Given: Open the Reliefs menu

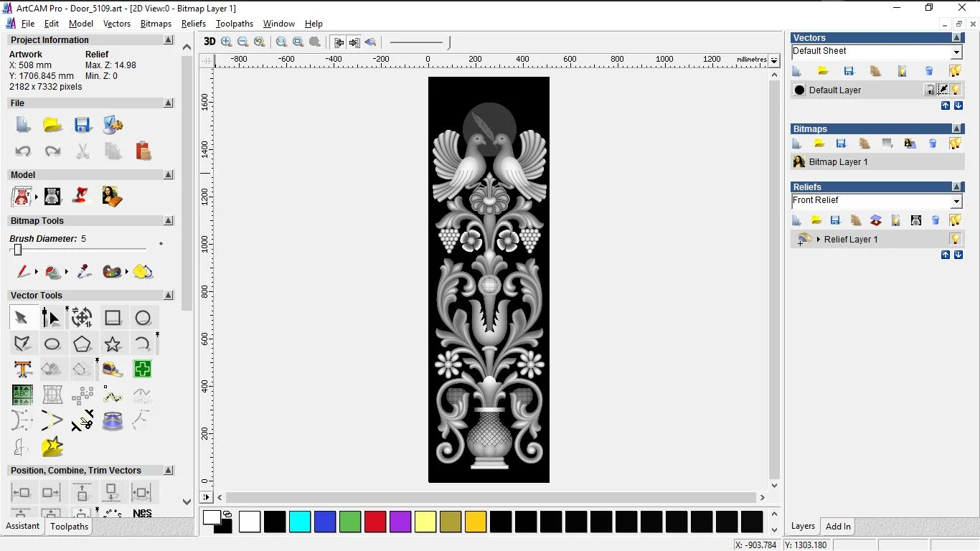Looking at the screenshot, I should coord(194,24).
